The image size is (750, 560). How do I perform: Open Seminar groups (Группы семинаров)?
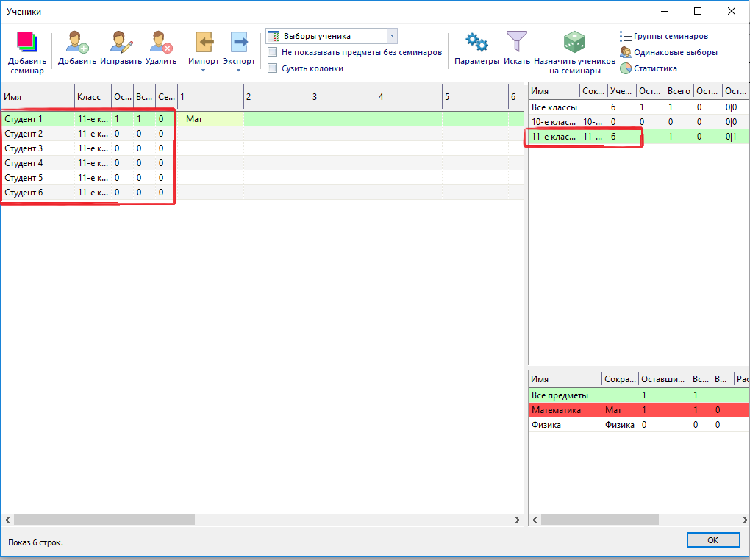626,36
